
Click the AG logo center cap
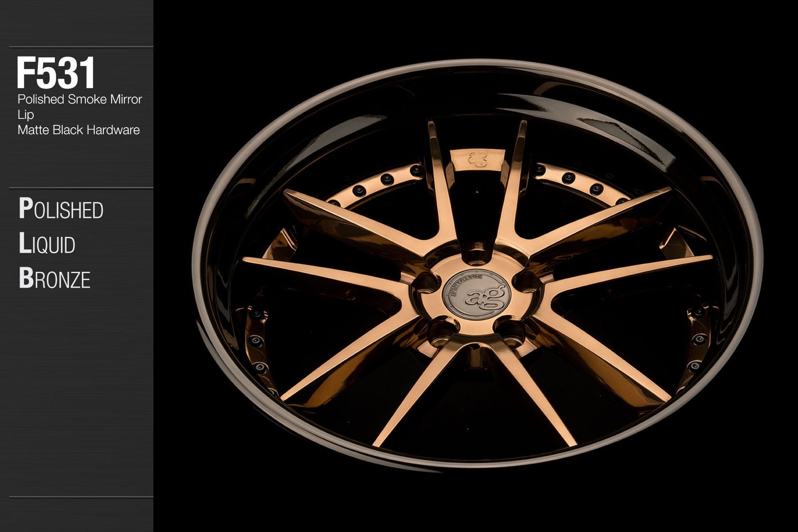tap(477, 294)
